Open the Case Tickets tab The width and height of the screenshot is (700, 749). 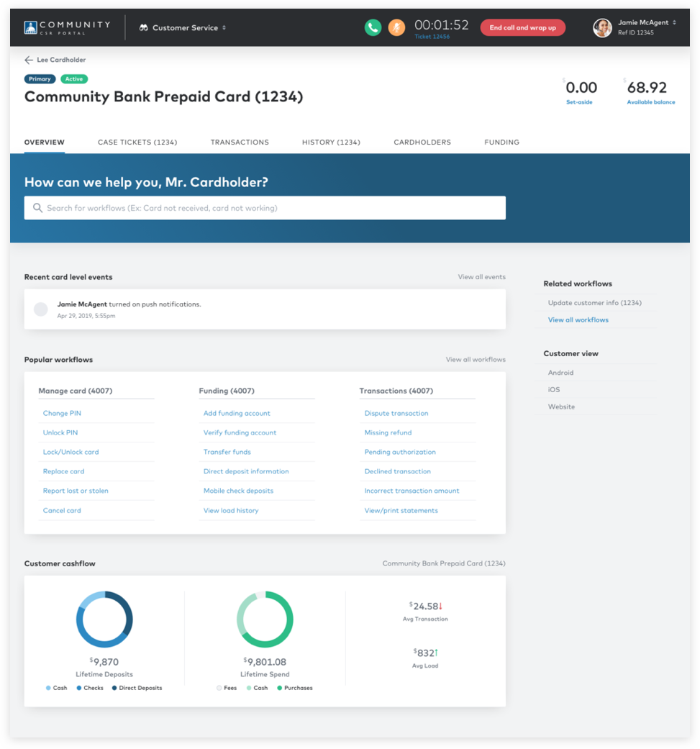[x=137, y=142]
